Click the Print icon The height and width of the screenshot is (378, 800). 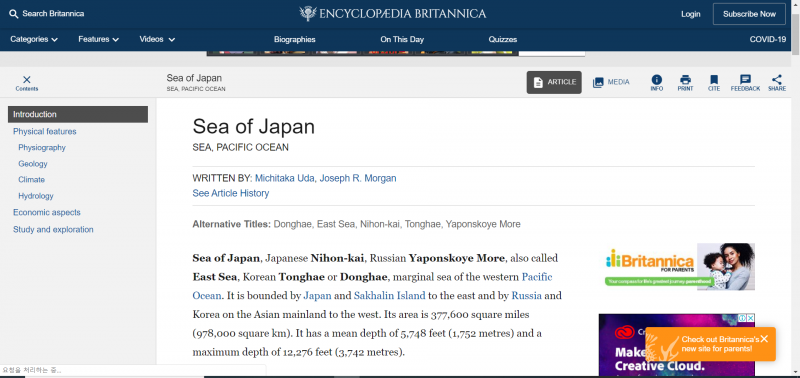(x=685, y=80)
